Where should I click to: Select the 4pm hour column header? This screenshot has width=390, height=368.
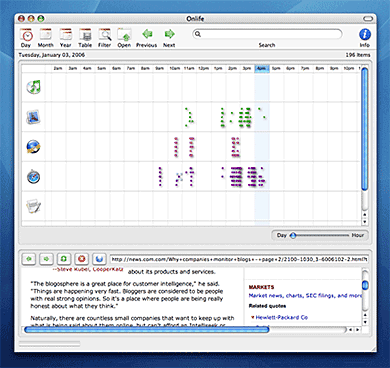[x=262, y=68]
